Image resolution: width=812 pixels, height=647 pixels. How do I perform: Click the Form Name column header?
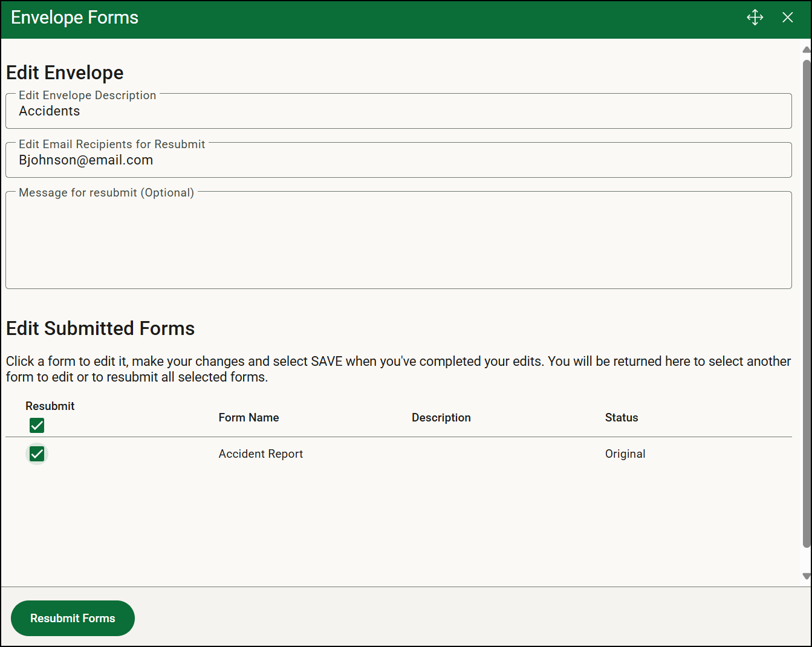[248, 418]
